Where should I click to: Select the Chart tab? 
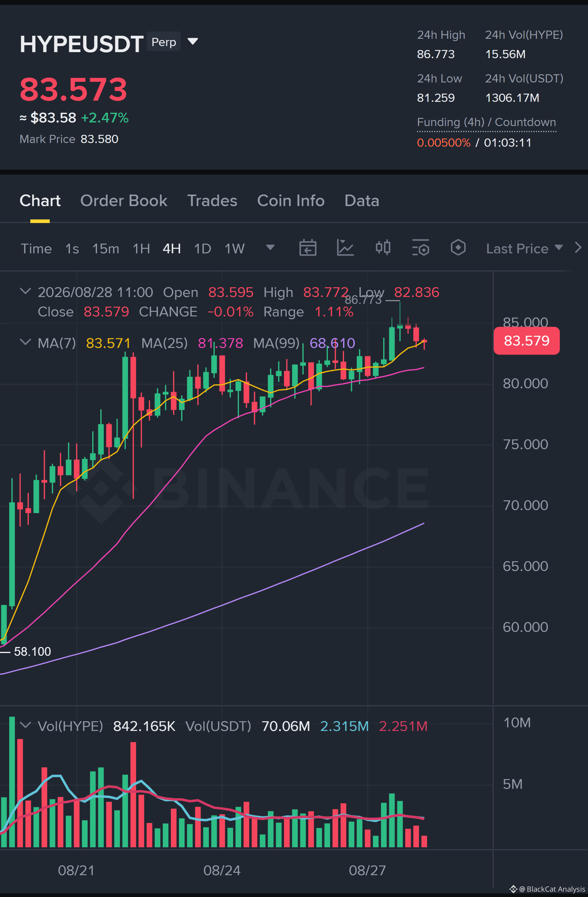point(40,201)
